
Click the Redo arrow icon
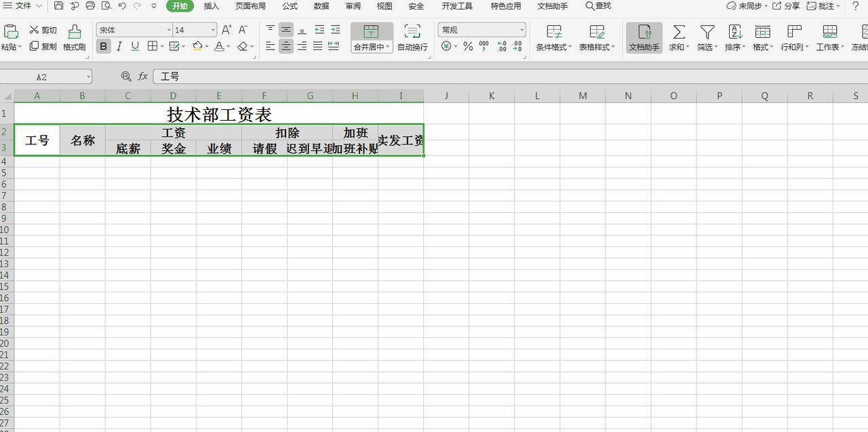tap(138, 6)
